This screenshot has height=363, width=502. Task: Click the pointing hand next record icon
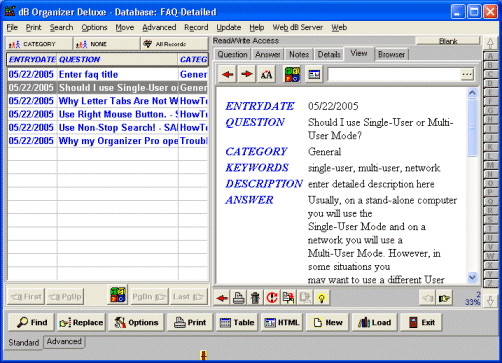[444, 298]
